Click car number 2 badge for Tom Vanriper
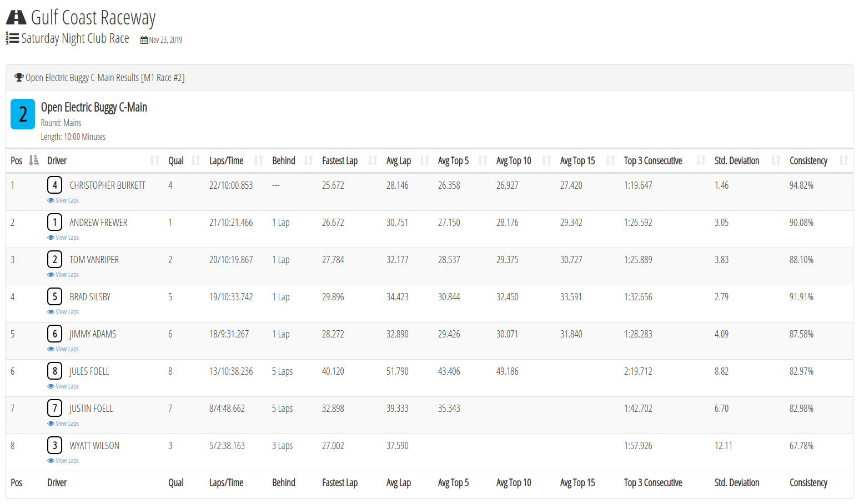Viewport: 859px width, 504px height. (54, 259)
